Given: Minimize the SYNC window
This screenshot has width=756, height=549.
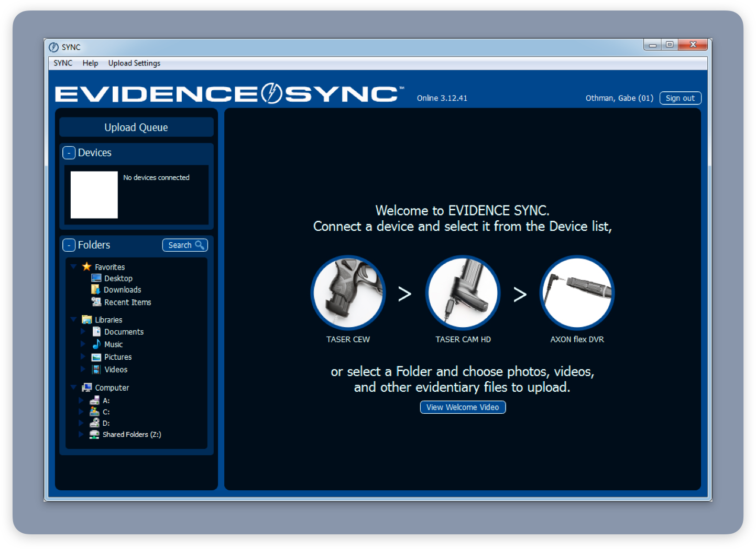Looking at the screenshot, I should click(x=652, y=45).
